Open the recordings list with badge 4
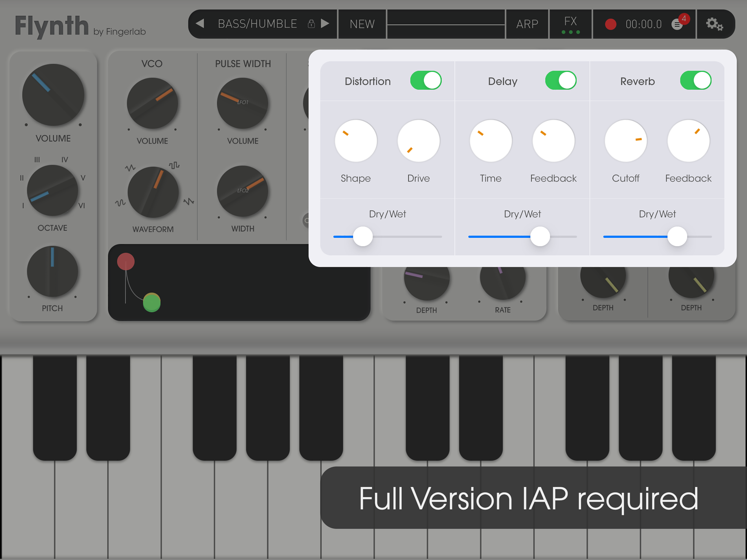 click(678, 24)
